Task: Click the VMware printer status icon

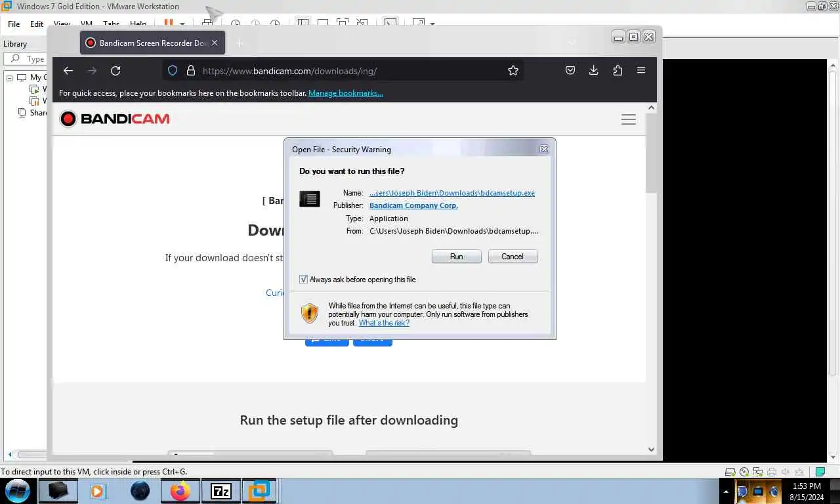Action: point(772,472)
